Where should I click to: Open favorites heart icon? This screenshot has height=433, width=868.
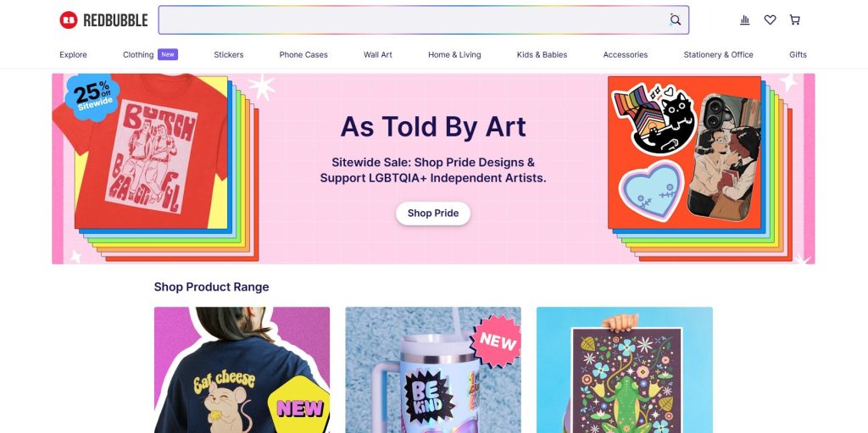[770, 20]
